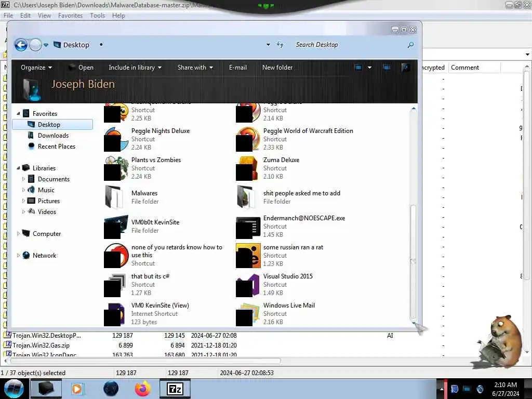Refresh the Desktop folder view
Image resolution: width=532 pixels, height=399 pixels.
(280, 45)
